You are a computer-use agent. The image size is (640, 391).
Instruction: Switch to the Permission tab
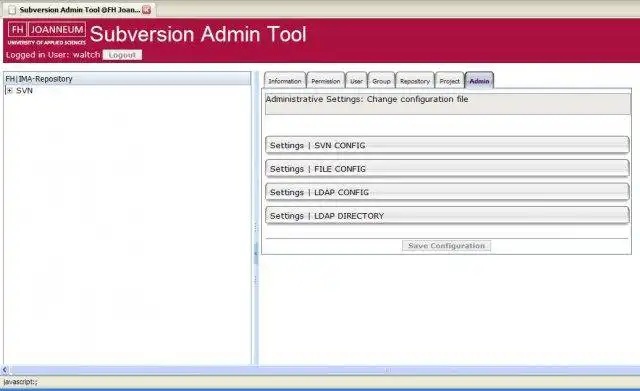pyautogui.click(x=326, y=81)
